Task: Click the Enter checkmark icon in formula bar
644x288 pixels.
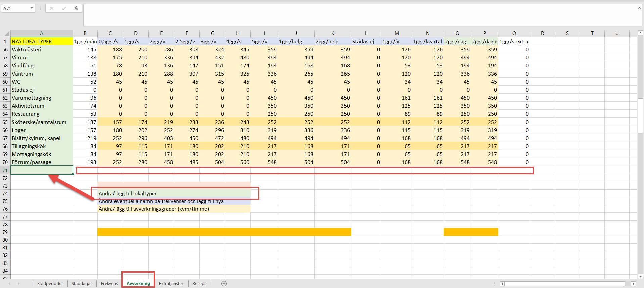Action: 64,8
